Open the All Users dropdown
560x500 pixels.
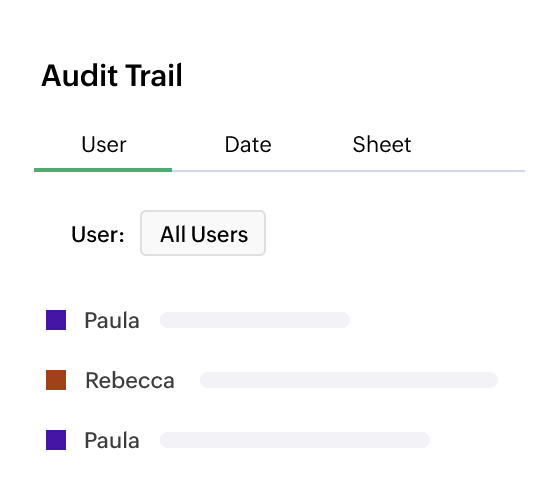(x=203, y=233)
